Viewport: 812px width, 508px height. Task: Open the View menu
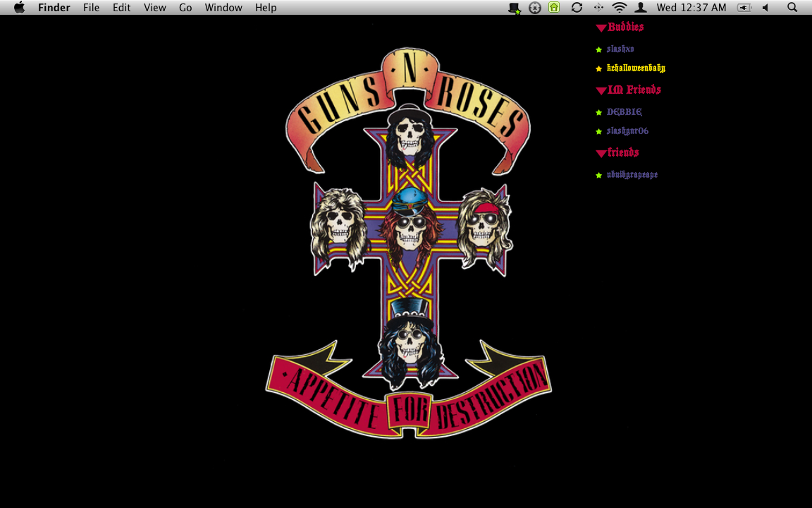tap(155, 7)
